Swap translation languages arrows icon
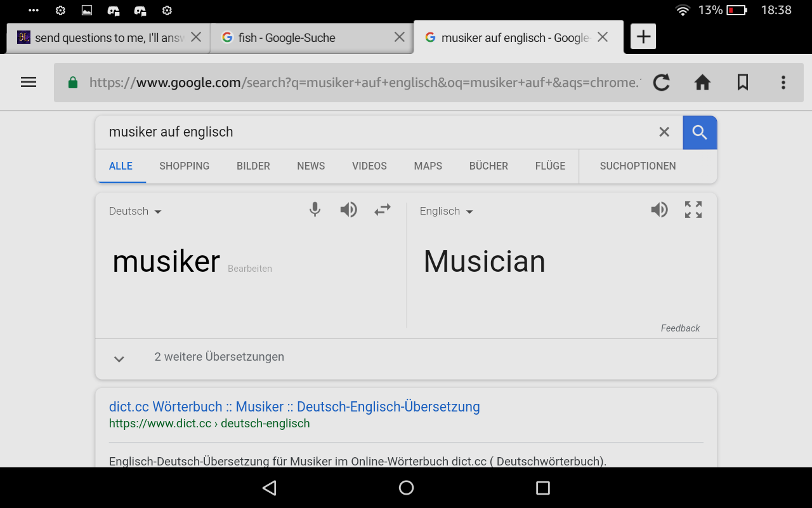Screen dimensions: 812x508 coord(383,210)
